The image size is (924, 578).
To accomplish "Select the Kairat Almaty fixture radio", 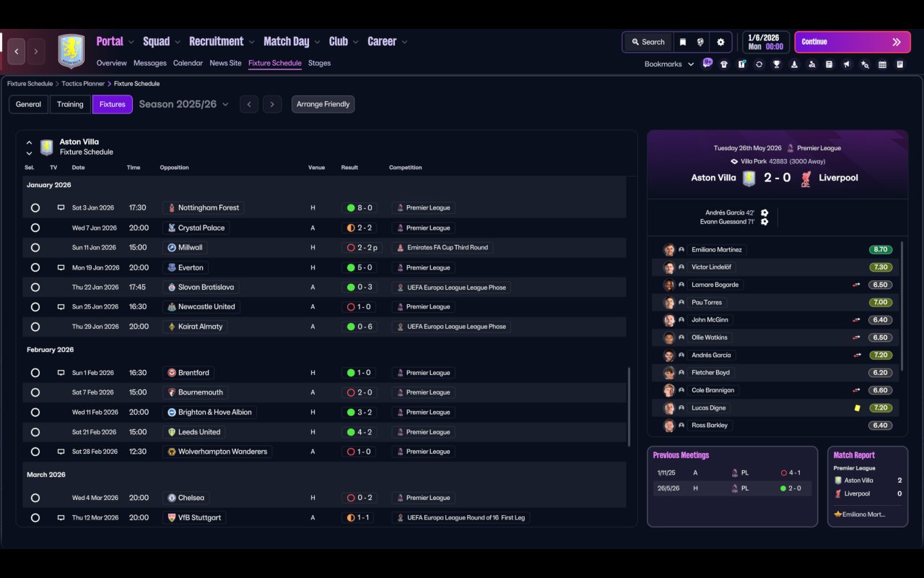I will tap(35, 327).
